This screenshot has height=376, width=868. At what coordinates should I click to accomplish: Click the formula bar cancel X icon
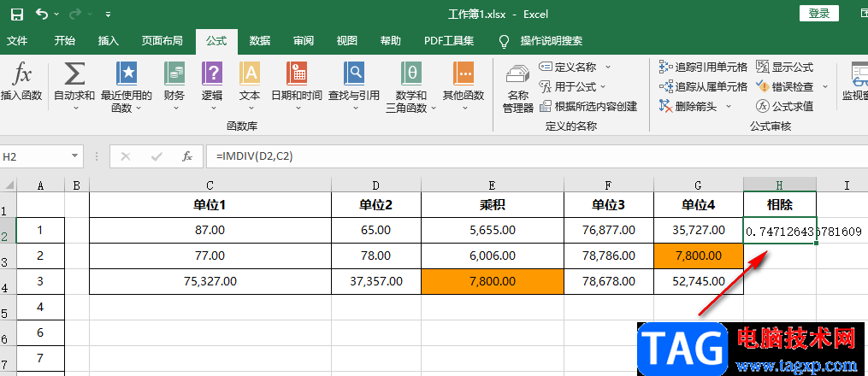point(126,157)
